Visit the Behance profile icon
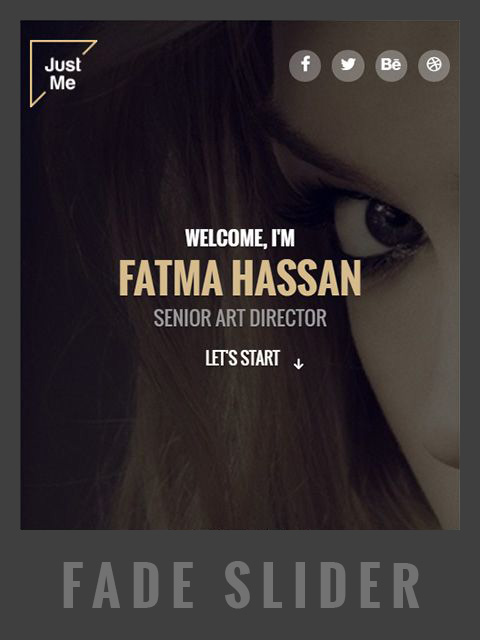 (x=391, y=66)
